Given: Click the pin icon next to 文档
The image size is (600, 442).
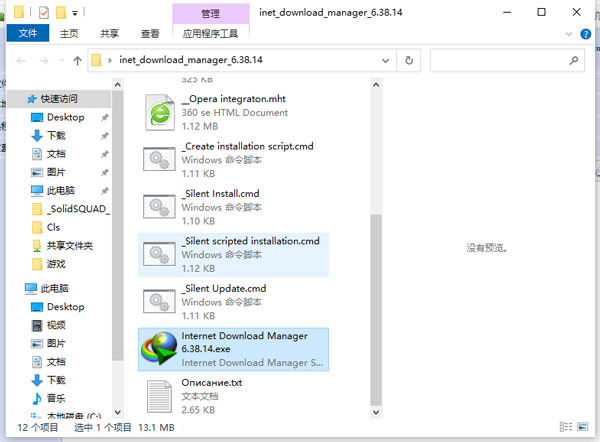Looking at the screenshot, I should coord(105,154).
